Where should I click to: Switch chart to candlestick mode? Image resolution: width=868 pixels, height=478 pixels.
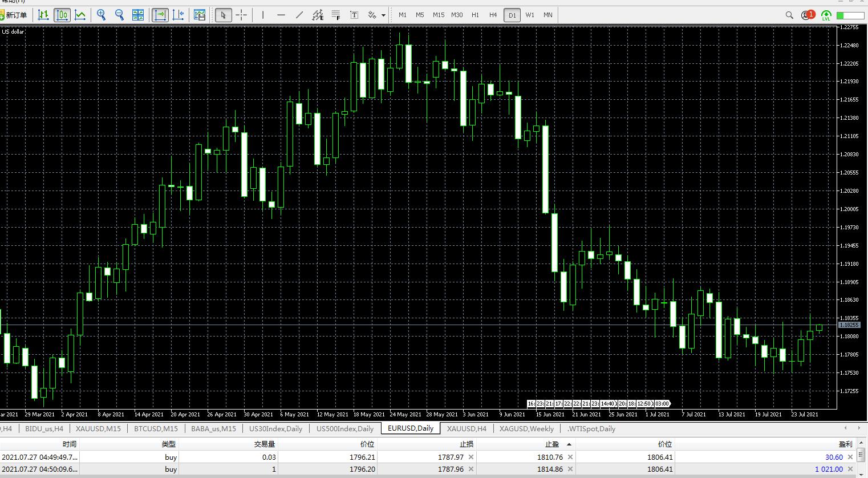tap(62, 15)
